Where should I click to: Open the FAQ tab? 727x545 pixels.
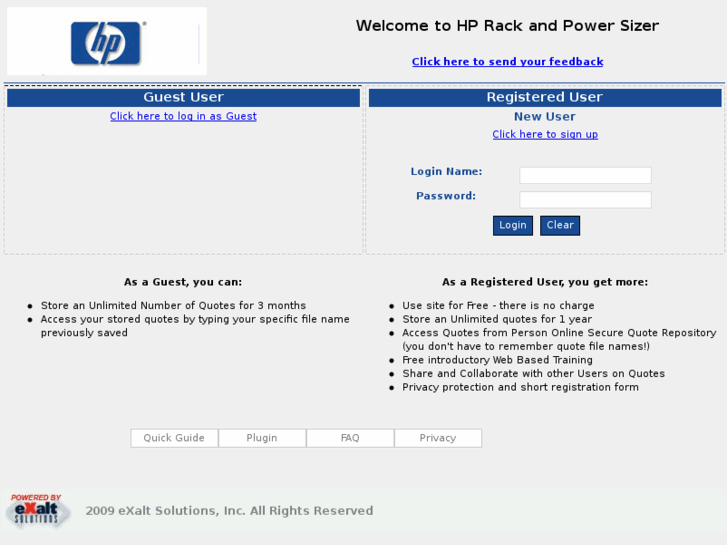pos(350,438)
